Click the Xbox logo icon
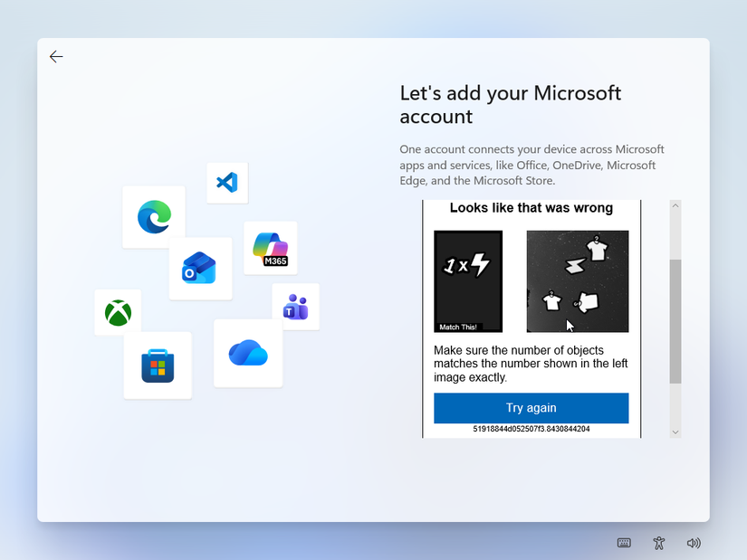The width and height of the screenshot is (747, 560). 118,313
